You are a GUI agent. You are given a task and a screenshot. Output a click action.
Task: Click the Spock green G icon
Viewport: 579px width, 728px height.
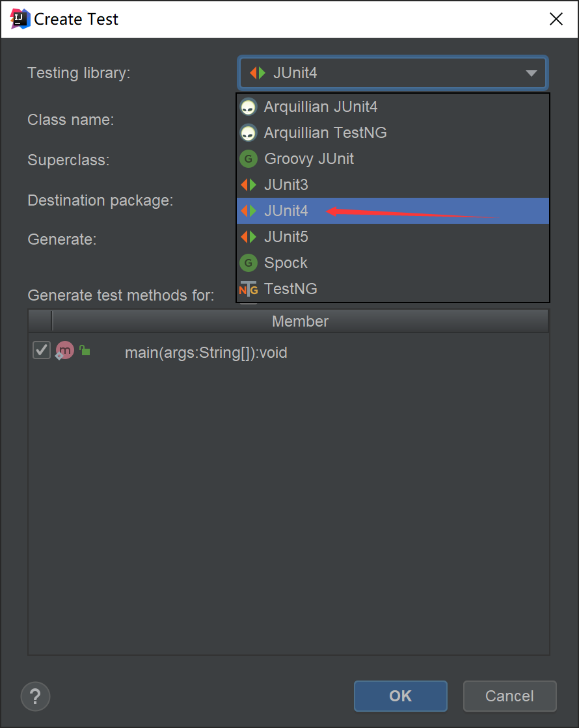248,263
